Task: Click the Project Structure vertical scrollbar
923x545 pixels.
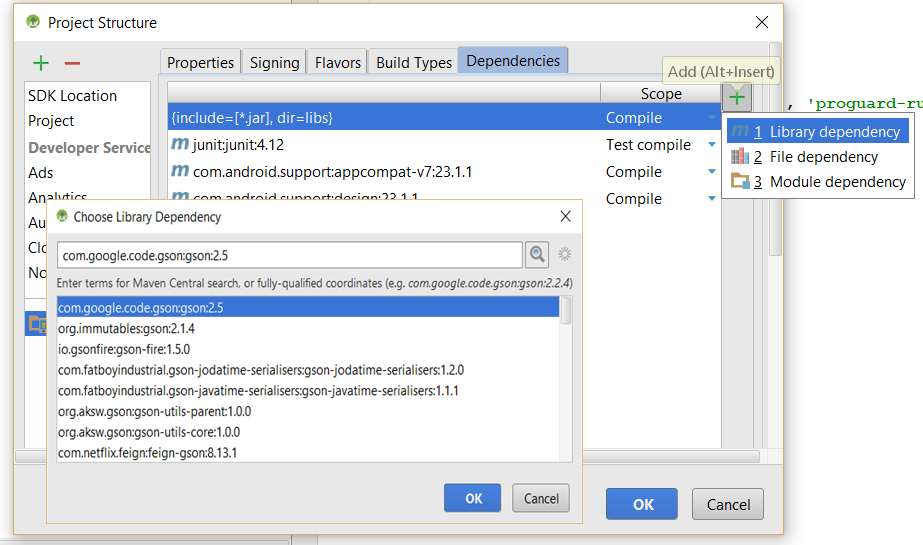Action: point(775,150)
